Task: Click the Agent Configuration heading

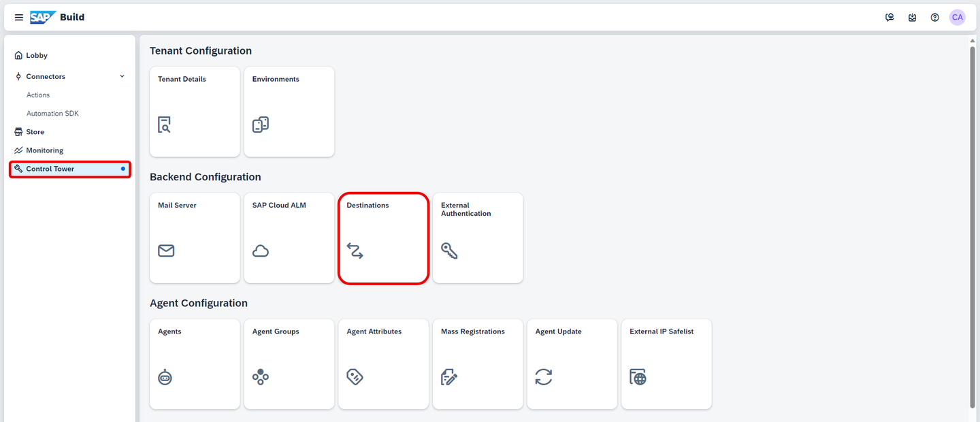Action: click(199, 304)
